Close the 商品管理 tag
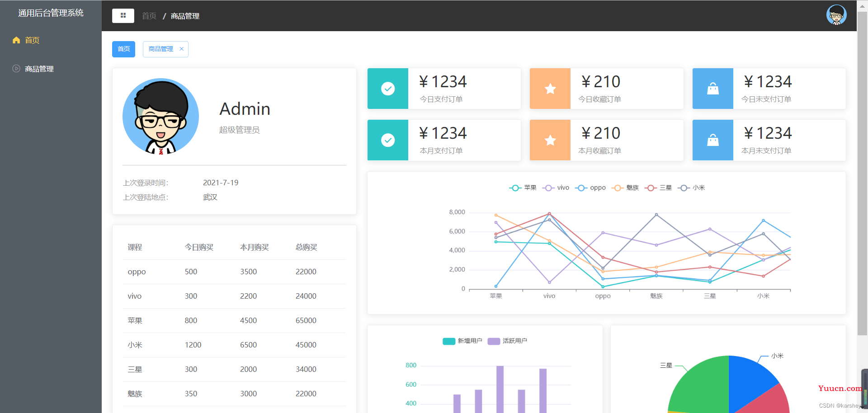Viewport: 868px width, 413px height. [182, 49]
